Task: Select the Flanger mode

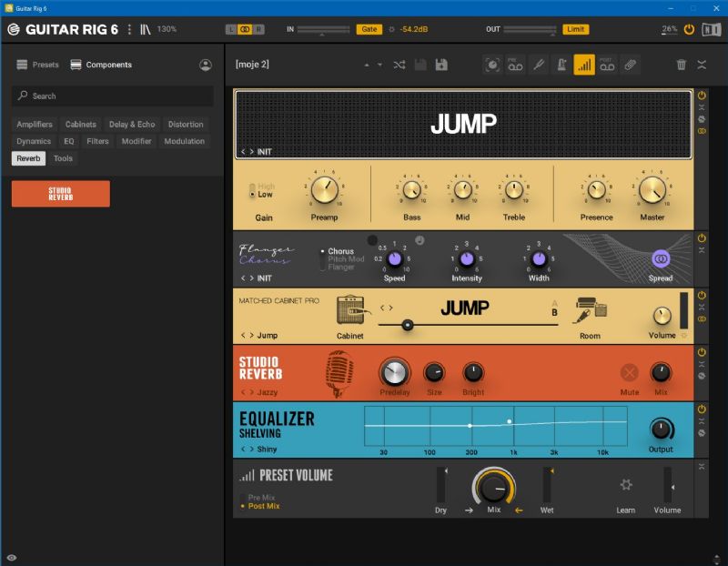Action: pos(340,268)
